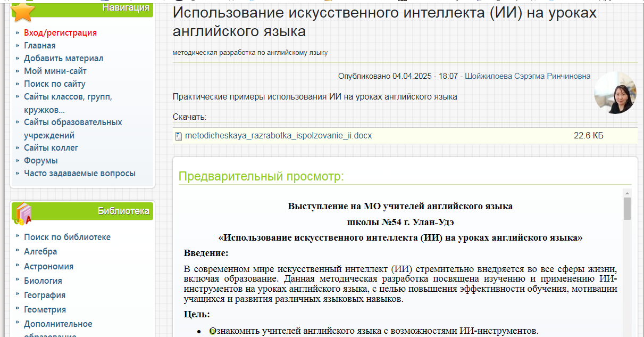Open Сайты образовательных учреждений link
This screenshot has width=644, height=337.
pos(72,122)
